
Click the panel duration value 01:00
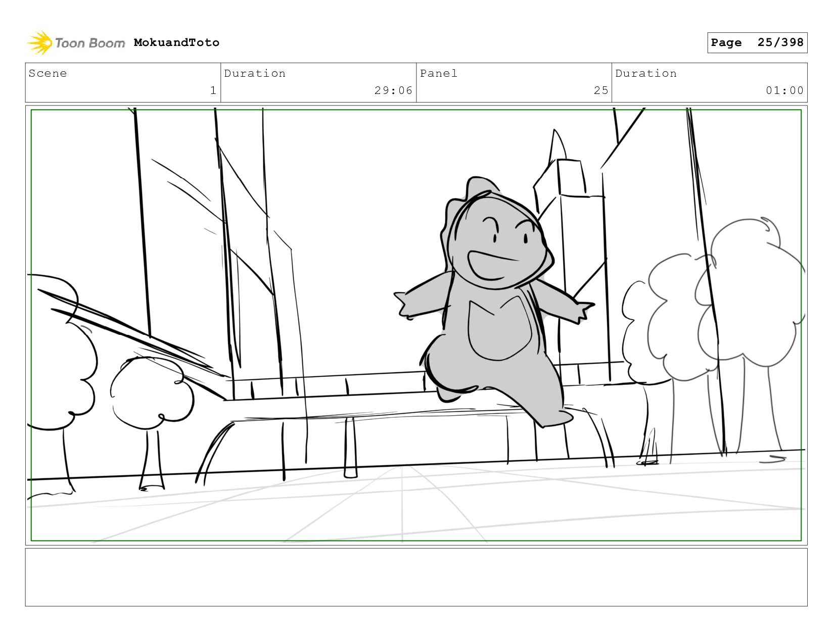pos(784,90)
